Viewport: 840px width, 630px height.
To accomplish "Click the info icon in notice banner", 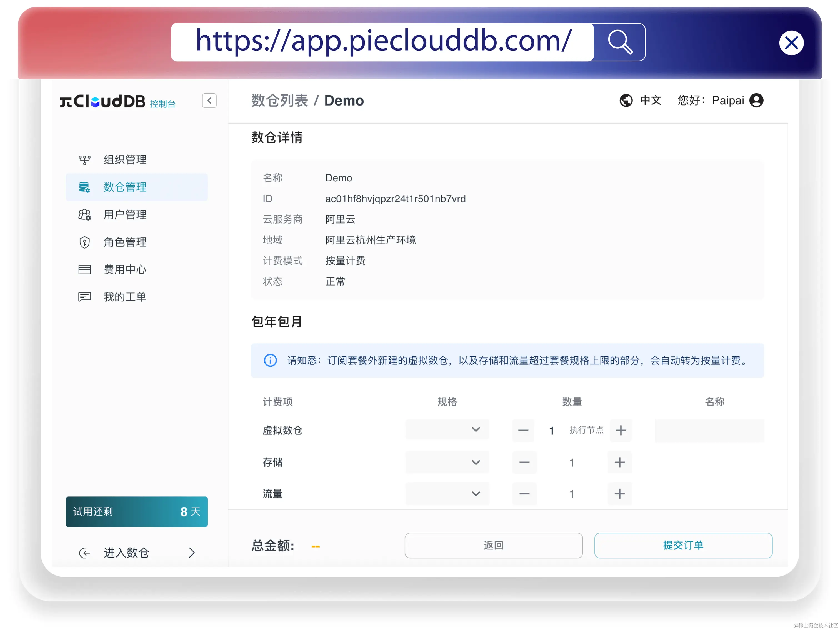I will (270, 360).
